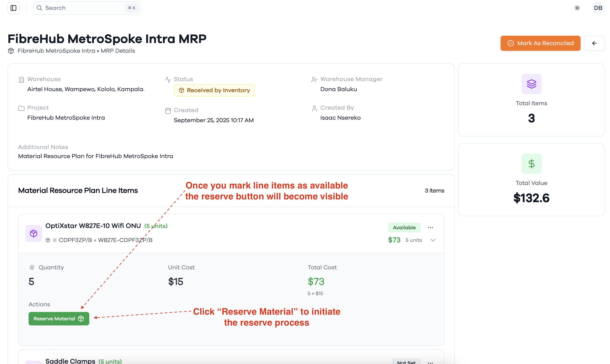Click the 3 Items count label
This screenshot has width=610, height=364.
point(434,191)
